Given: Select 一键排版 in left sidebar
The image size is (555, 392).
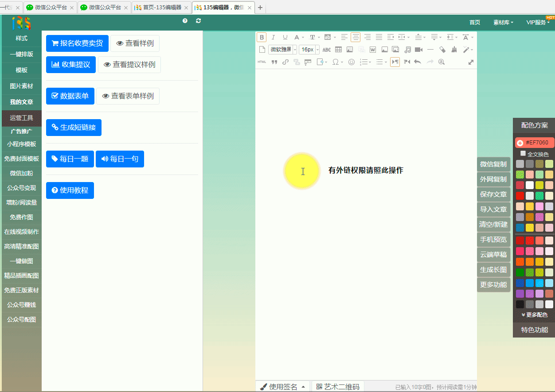Looking at the screenshot, I should pos(21,54).
